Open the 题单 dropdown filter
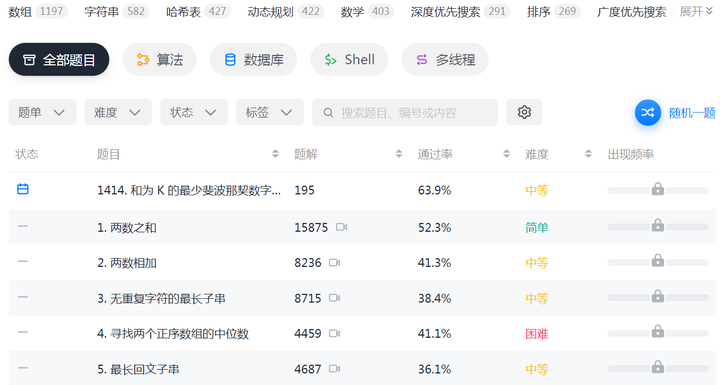The image size is (720, 385). click(42, 112)
